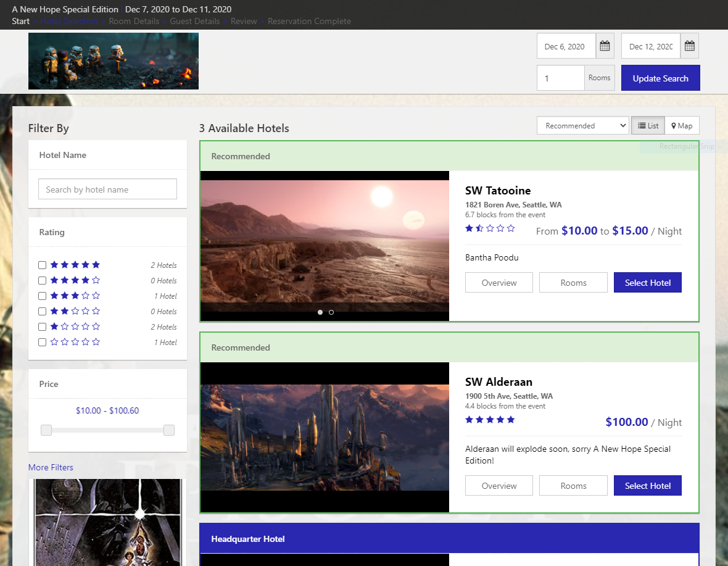Check the zero-star rating filter
Viewport: 728px width, 566px height.
[42, 342]
